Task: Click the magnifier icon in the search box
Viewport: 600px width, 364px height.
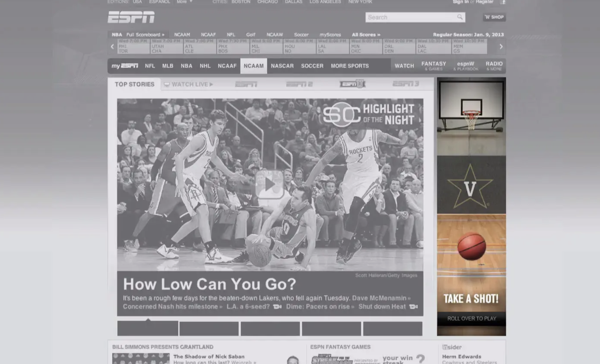Action: click(x=460, y=17)
